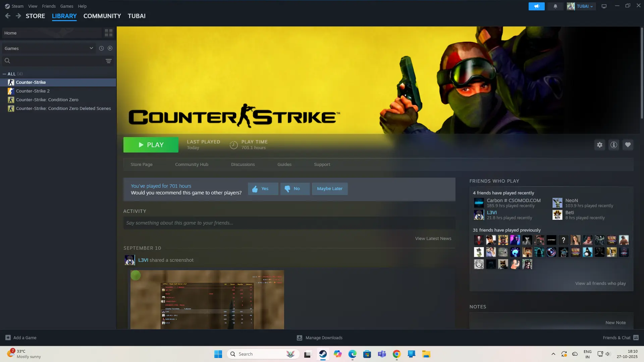Click Add a Game plus icon
Screen dimensions: 644x362
coord(8,338)
